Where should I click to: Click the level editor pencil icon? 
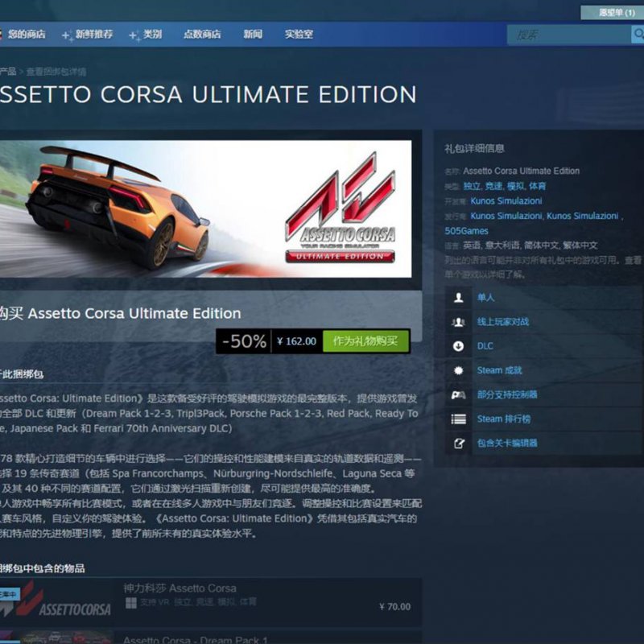coord(458,444)
